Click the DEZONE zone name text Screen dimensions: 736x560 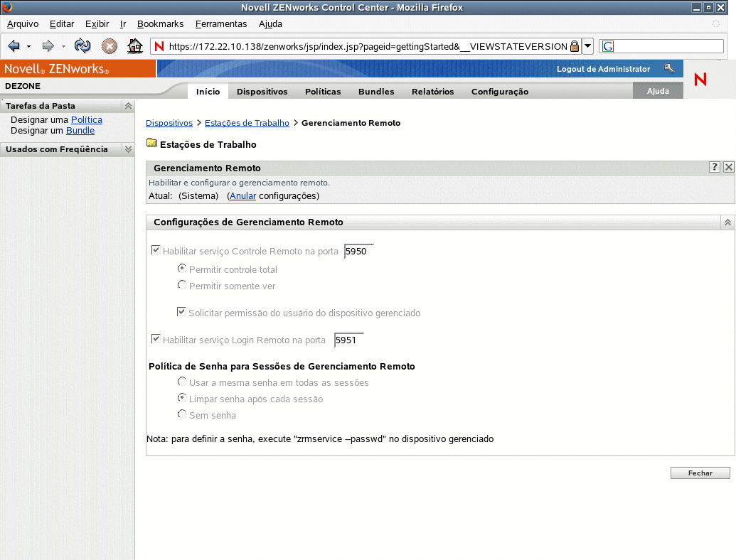tap(23, 86)
